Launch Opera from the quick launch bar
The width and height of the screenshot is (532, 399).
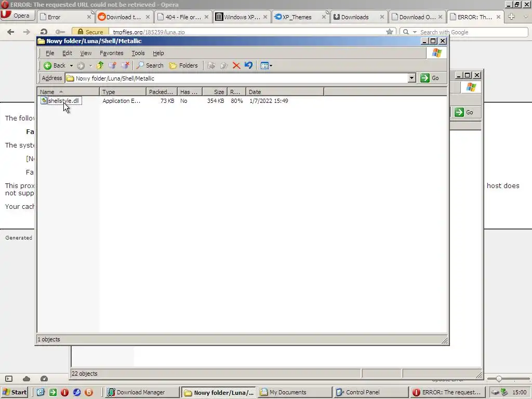coord(65,392)
